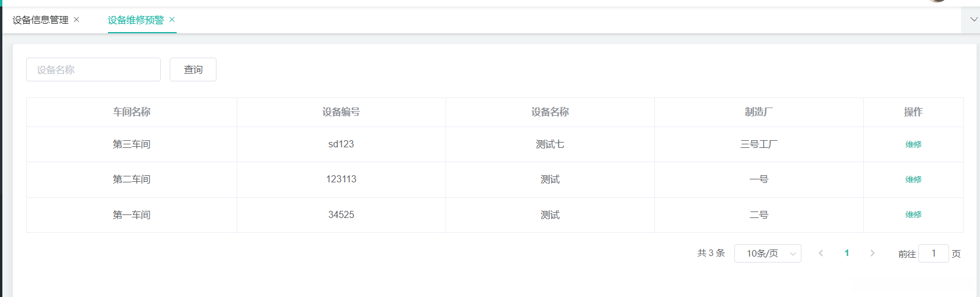Select page number 1 in pagination
Screen dimensions: 980x297
(847, 253)
